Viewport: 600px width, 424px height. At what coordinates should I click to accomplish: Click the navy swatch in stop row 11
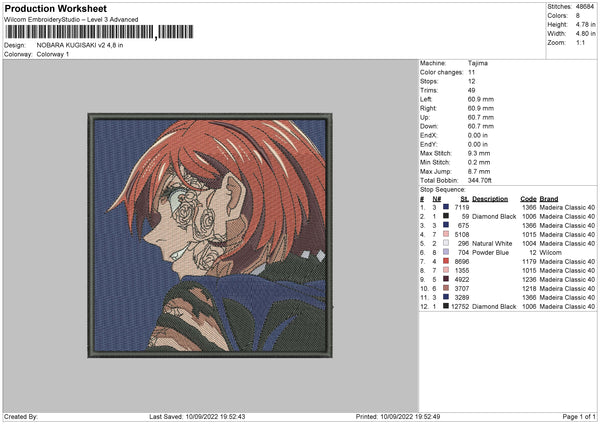pyautogui.click(x=446, y=297)
